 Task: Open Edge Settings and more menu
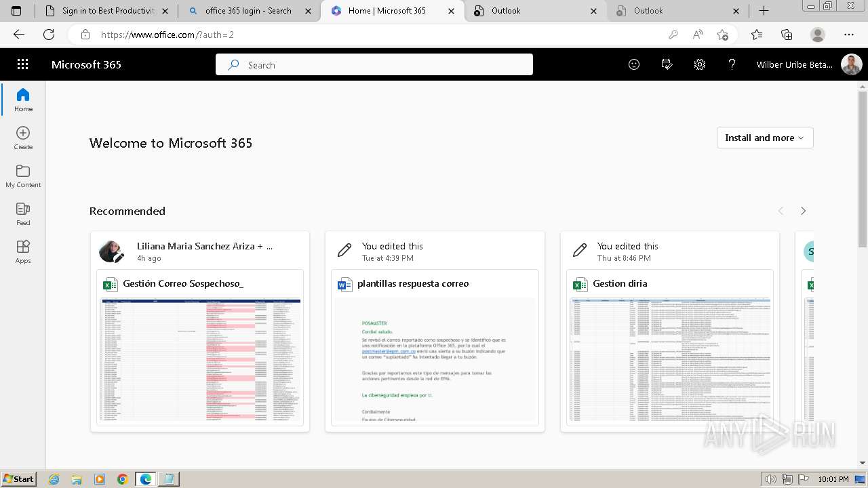coord(849,35)
